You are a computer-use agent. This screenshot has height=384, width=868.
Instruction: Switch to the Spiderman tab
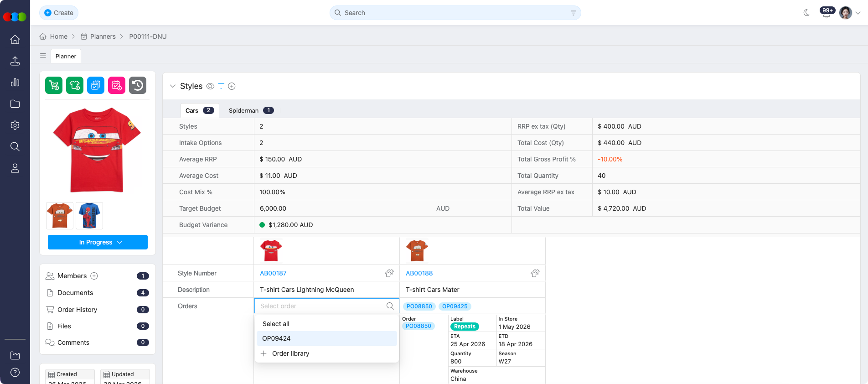pos(243,110)
